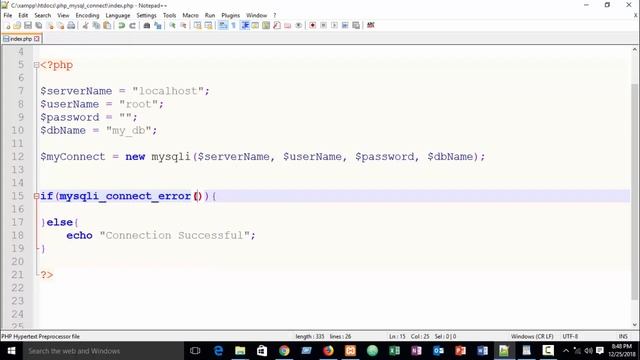Click the Ln : 15 position status entry

tap(397, 337)
